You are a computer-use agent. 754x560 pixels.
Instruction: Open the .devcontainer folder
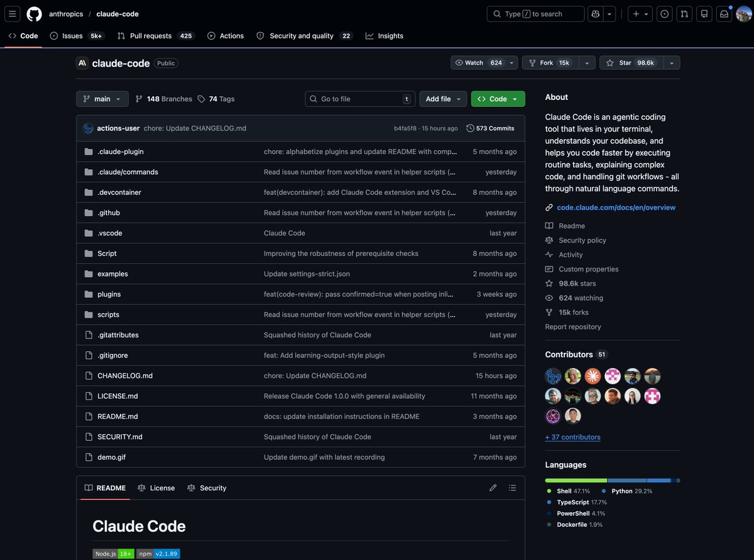119,192
